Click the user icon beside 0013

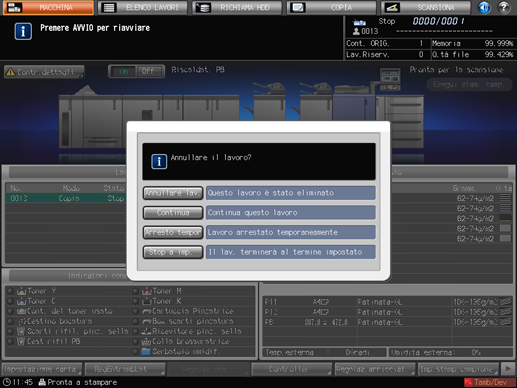pyautogui.click(x=356, y=31)
